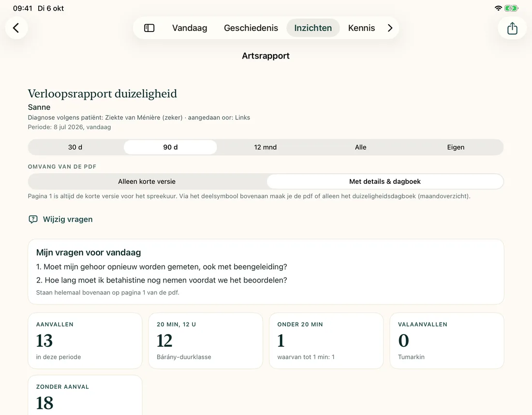Viewport: 532px width, 415px height.
Task: Click question 1 about gehoor en beengeleiding
Action: click(162, 267)
